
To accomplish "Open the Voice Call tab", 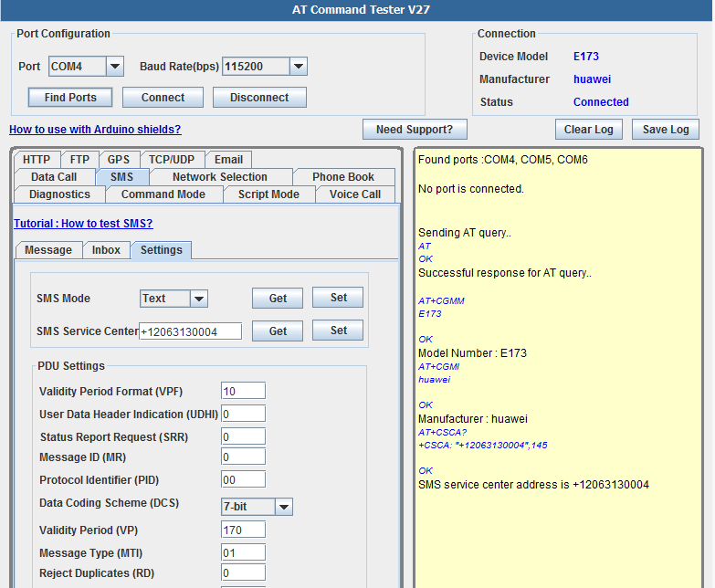I will pos(355,194).
